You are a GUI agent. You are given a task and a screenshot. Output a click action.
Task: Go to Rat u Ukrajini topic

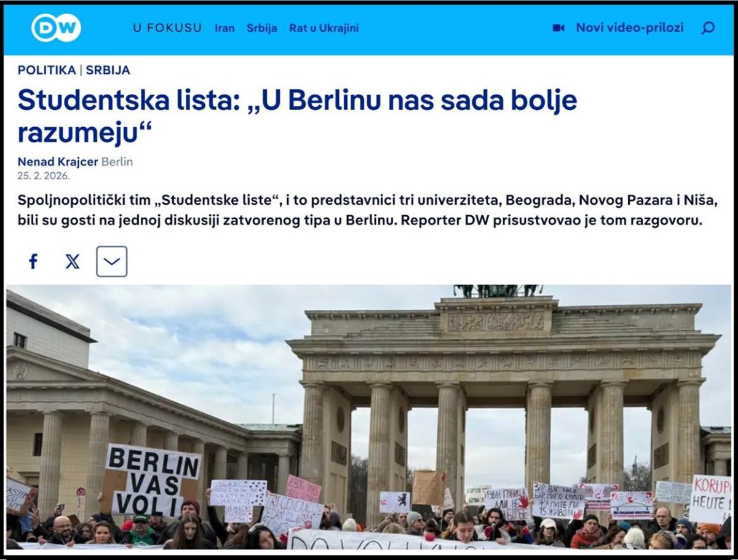324,28
